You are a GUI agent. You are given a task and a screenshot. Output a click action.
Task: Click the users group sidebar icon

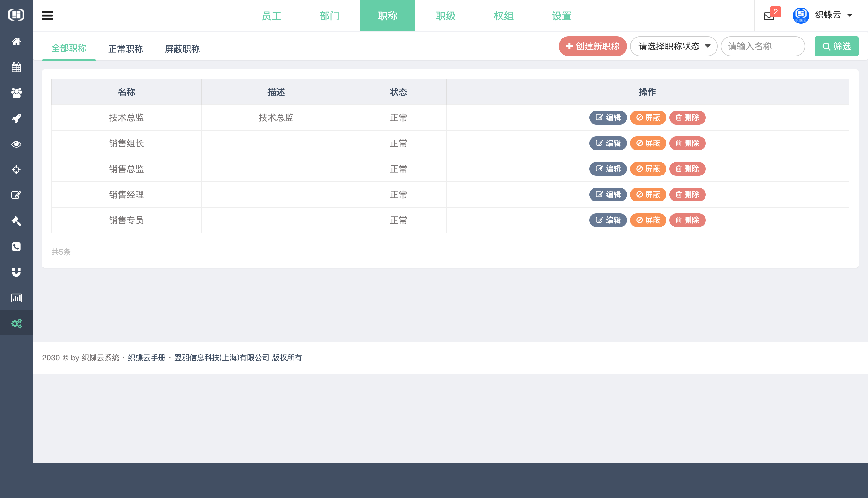tap(16, 93)
